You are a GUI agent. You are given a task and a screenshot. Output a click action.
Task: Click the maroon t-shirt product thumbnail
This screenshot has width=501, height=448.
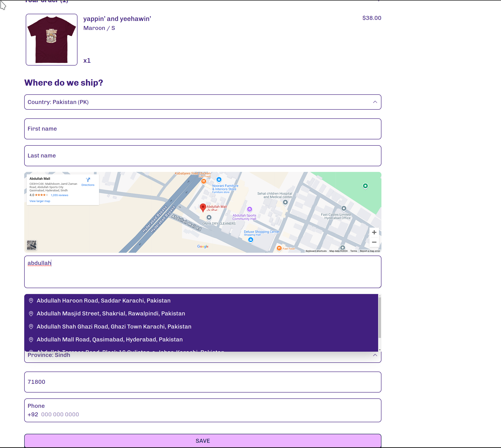51,40
